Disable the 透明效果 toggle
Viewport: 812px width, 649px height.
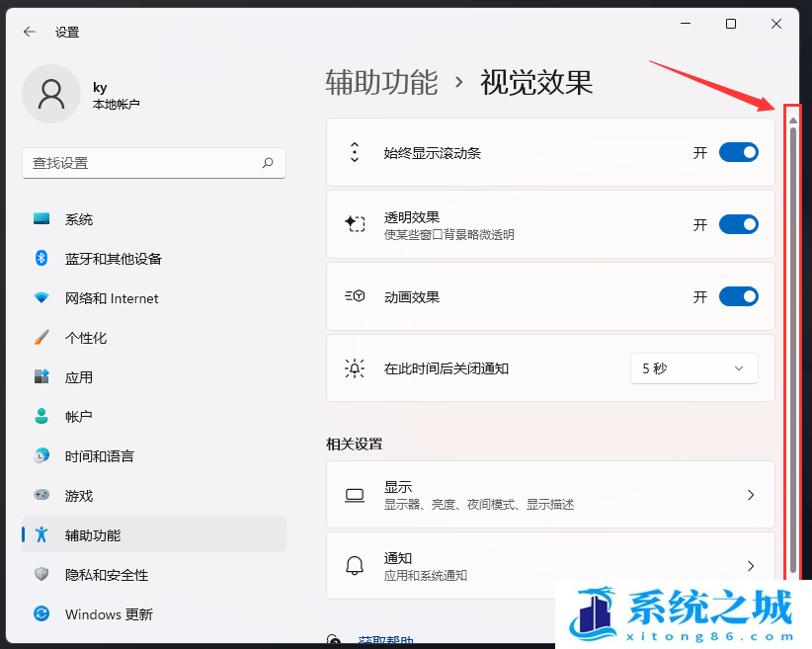click(738, 224)
